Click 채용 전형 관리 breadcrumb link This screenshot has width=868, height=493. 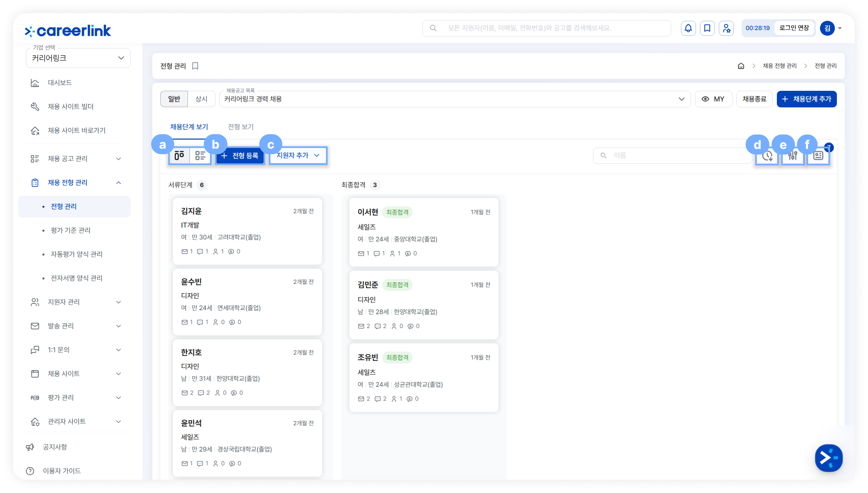(780, 66)
